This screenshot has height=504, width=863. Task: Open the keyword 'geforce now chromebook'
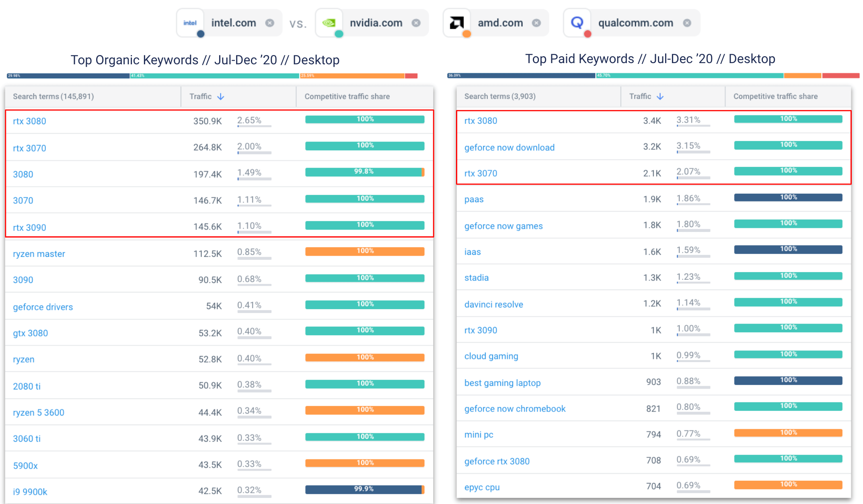pyautogui.click(x=515, y=409)
